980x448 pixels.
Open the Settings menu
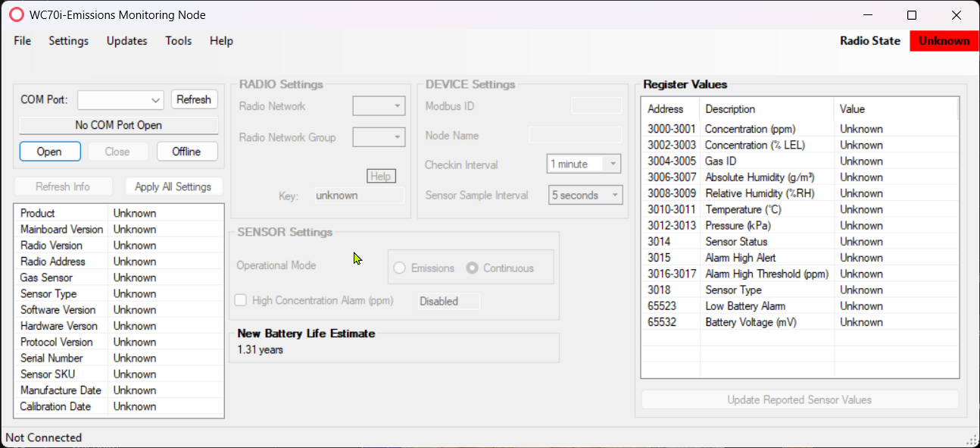click(68, 41)
